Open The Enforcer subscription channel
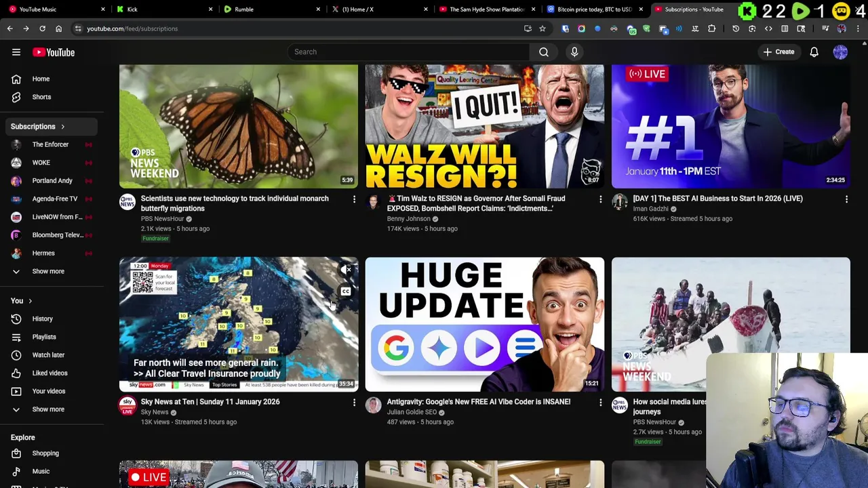 coord(50,144)
